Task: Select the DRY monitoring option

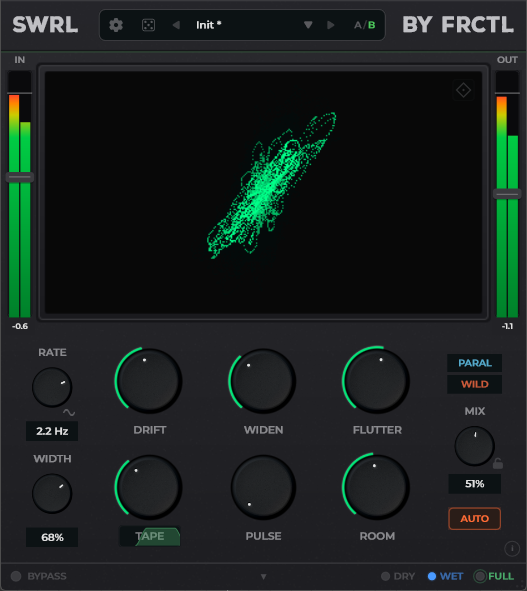Action: (x=398, y=576)
